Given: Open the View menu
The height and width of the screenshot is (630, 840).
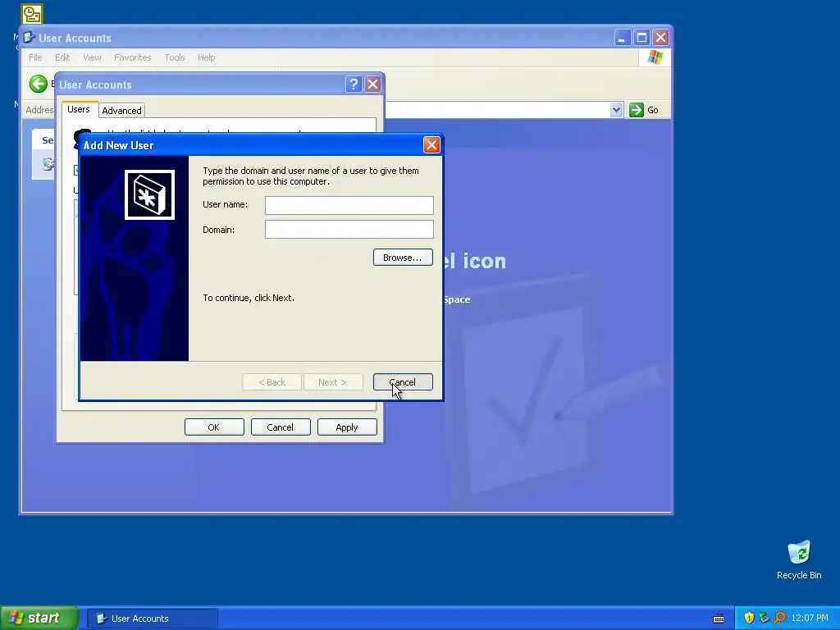Looking at the screenshot, I should (92, 57).
